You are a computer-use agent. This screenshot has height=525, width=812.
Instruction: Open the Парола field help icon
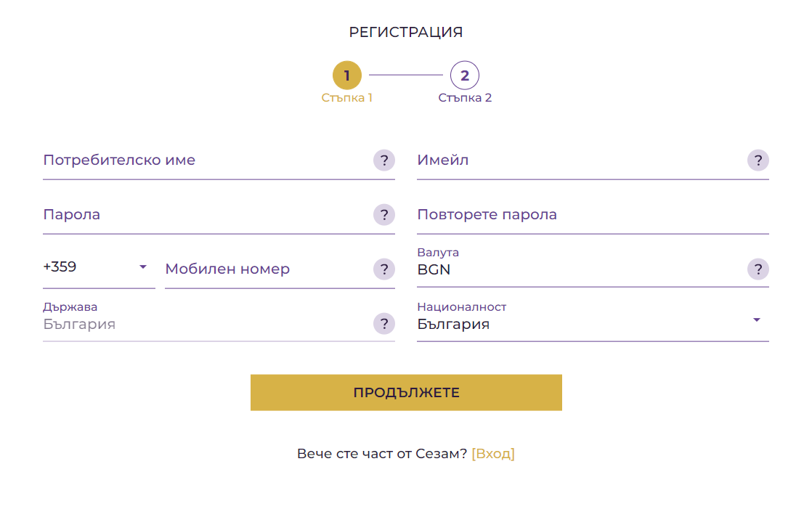[383, 215]
